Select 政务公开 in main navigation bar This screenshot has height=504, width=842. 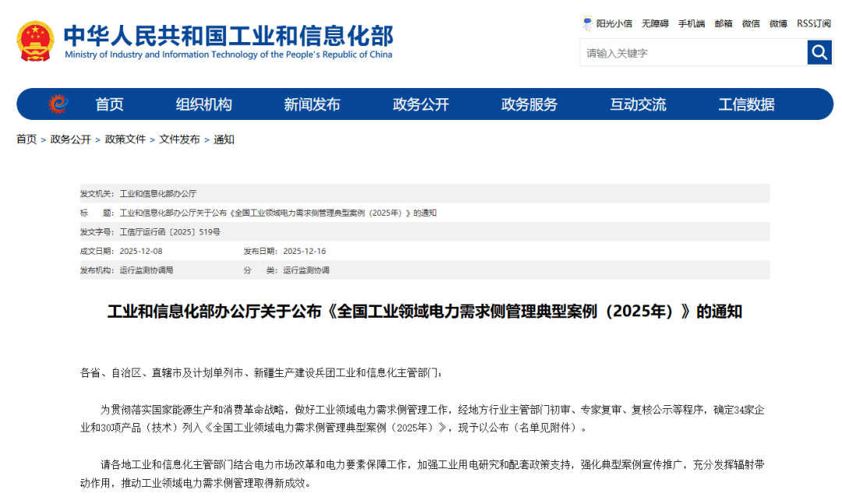[420, 104]
